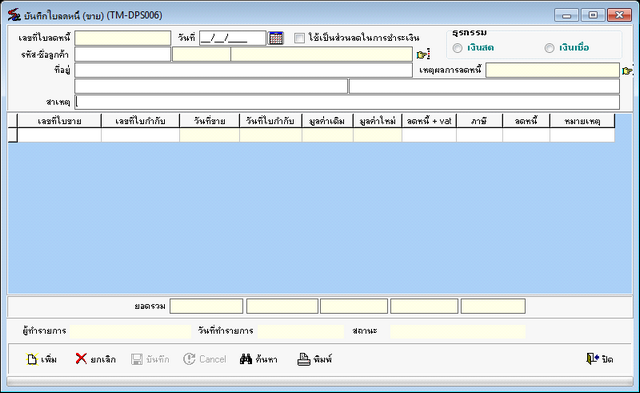
Task: Click first row cell under เลขที่ใบกำกับ
Action: [140, 135]
